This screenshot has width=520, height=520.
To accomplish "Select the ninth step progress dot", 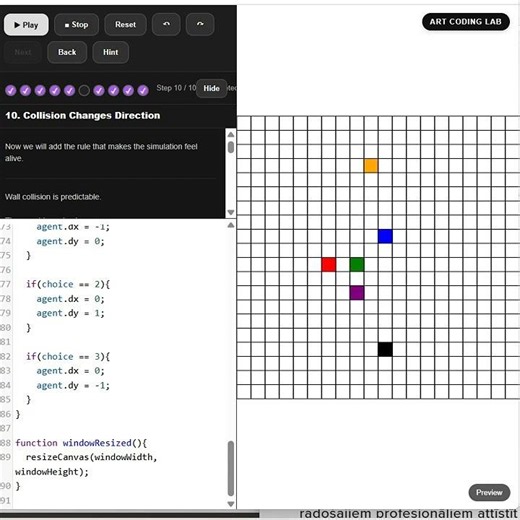I will (x=128, y=90).
